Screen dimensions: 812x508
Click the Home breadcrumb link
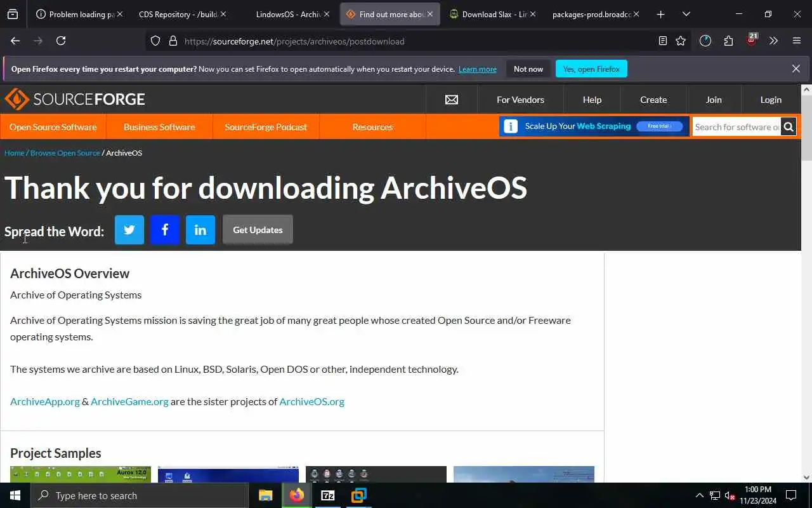click(x=14, y=153)
